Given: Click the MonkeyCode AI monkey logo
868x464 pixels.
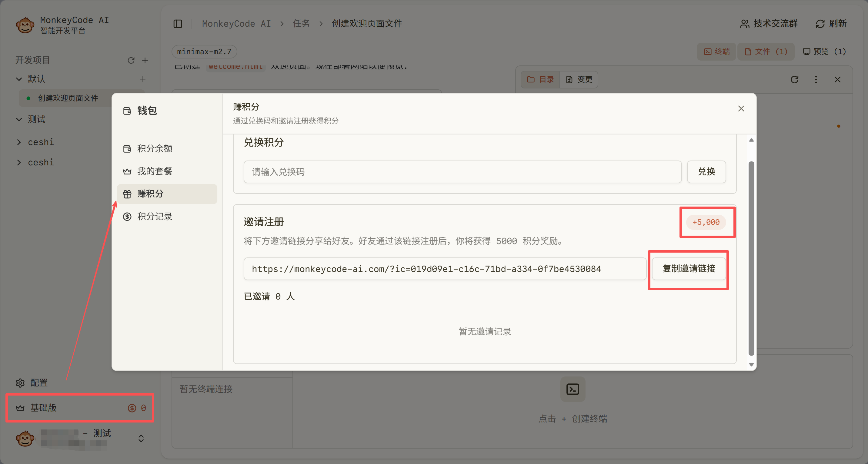Looking at the screenshot, I should coord(25,25).
